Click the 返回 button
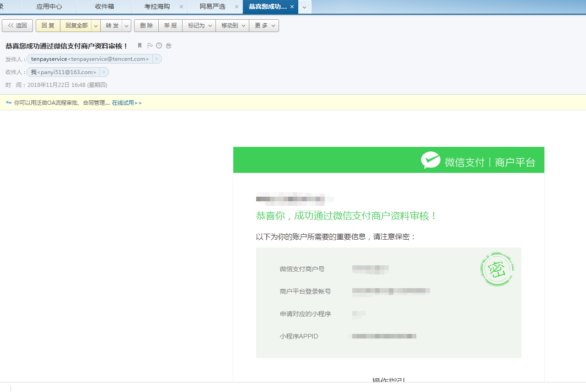The image size is (586, 392). (x=17, y=26)
